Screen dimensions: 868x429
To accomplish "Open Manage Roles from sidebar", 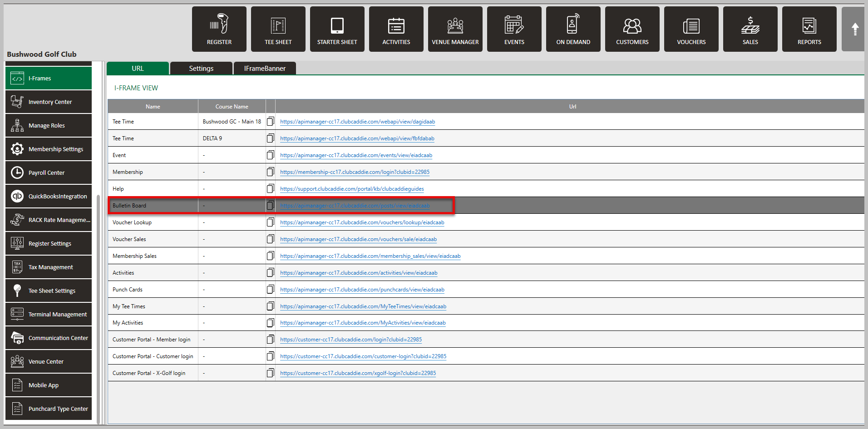I will (x=49, y=125).
